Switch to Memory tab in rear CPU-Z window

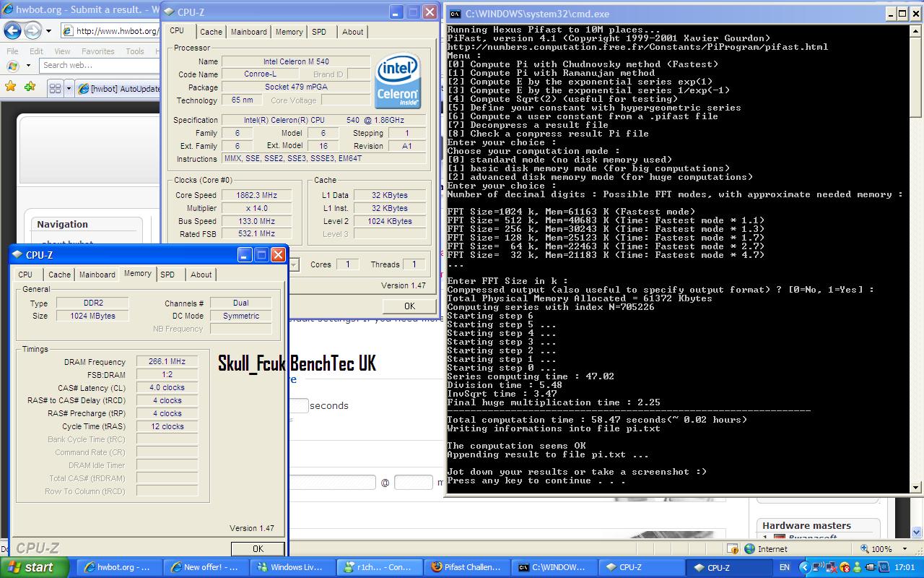(x=289, y=32)
